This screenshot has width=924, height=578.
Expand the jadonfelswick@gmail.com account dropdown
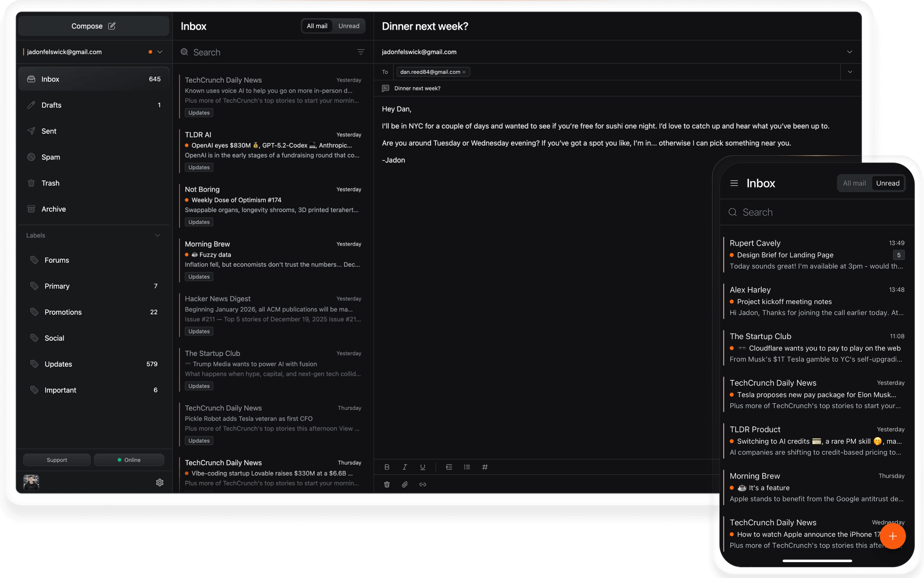160,52
